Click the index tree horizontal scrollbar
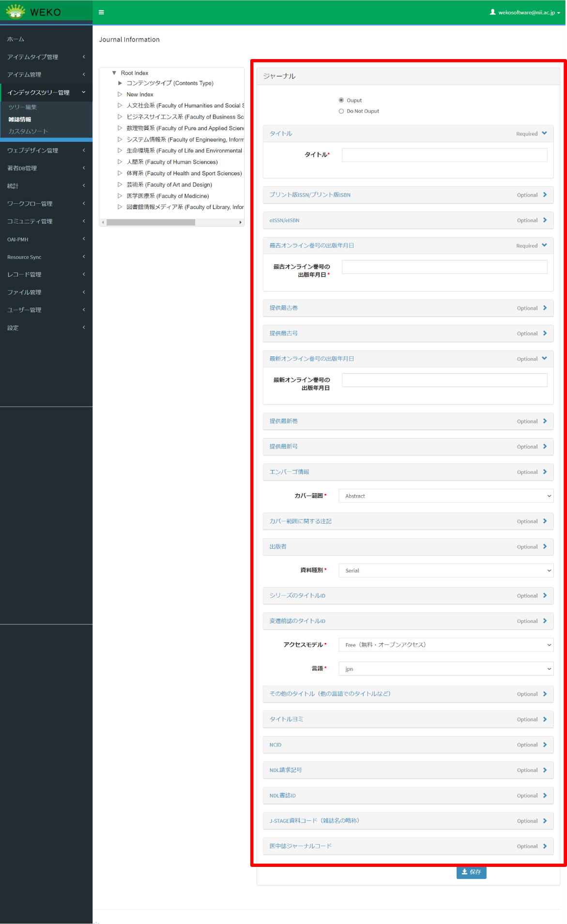 [x=151, y=223]
